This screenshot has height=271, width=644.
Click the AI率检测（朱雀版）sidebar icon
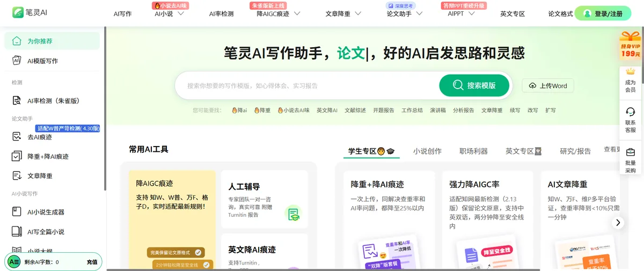17,100
